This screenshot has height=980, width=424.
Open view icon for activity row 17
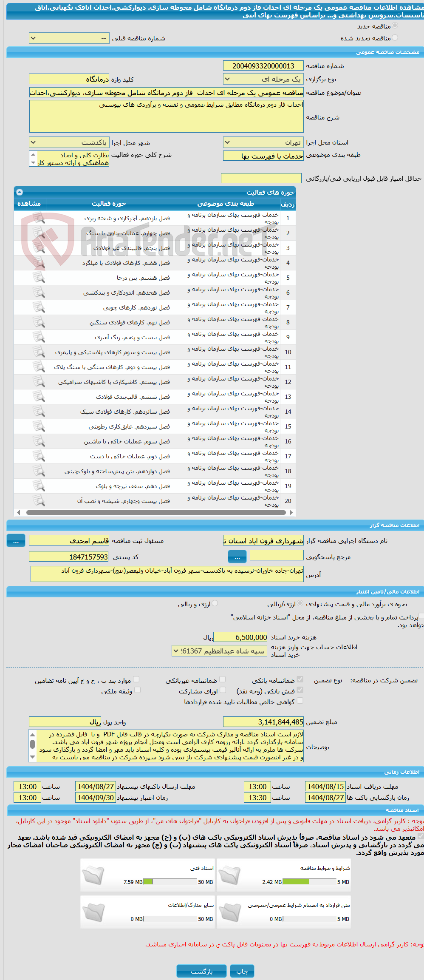(x=39, y=456)
